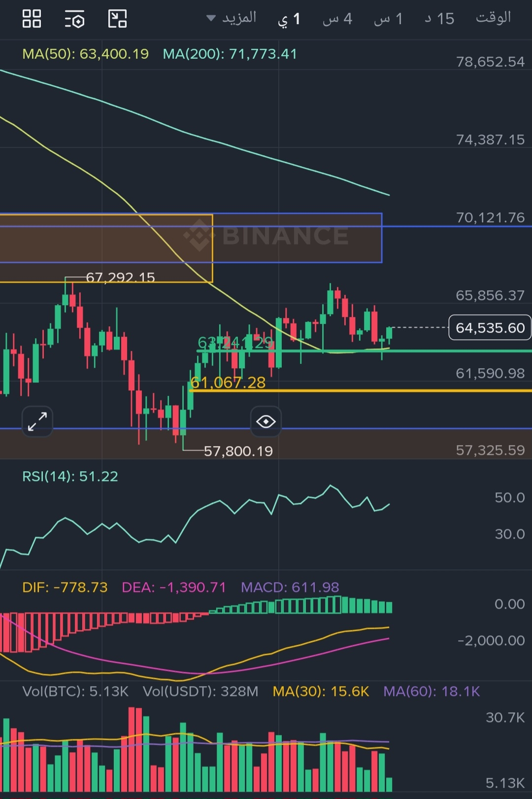Select the yellow 61,067.28 horizontal line
532x799 pixels.
pos(360,390)
